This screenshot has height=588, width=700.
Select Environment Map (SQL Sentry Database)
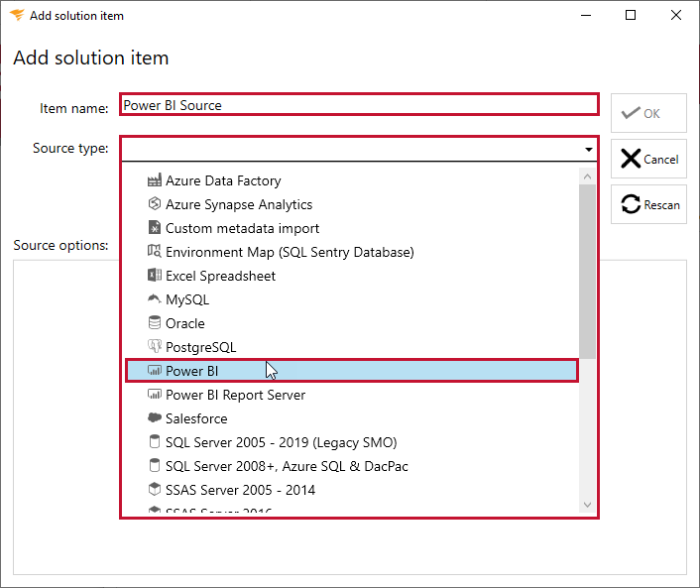pyautogui.click(x=352, y=252)
